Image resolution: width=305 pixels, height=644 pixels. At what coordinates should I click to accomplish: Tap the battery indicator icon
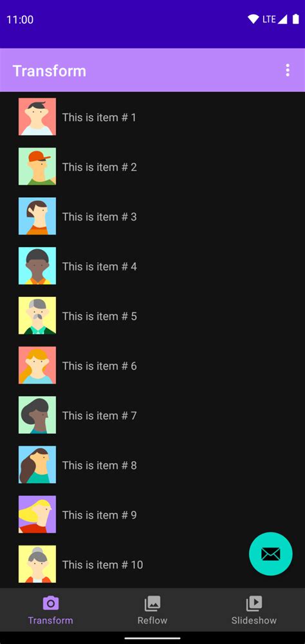coord(295,19)
